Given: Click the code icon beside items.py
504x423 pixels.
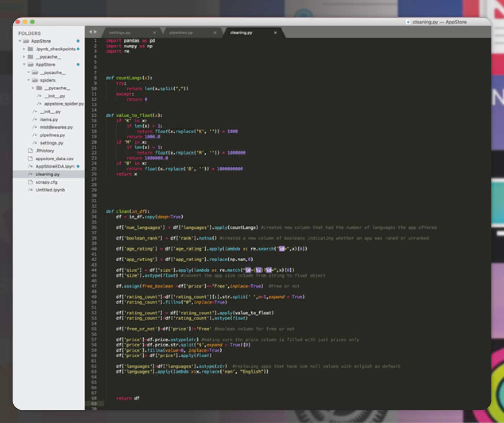Looking at the screenshot, I should coord(35,119).
